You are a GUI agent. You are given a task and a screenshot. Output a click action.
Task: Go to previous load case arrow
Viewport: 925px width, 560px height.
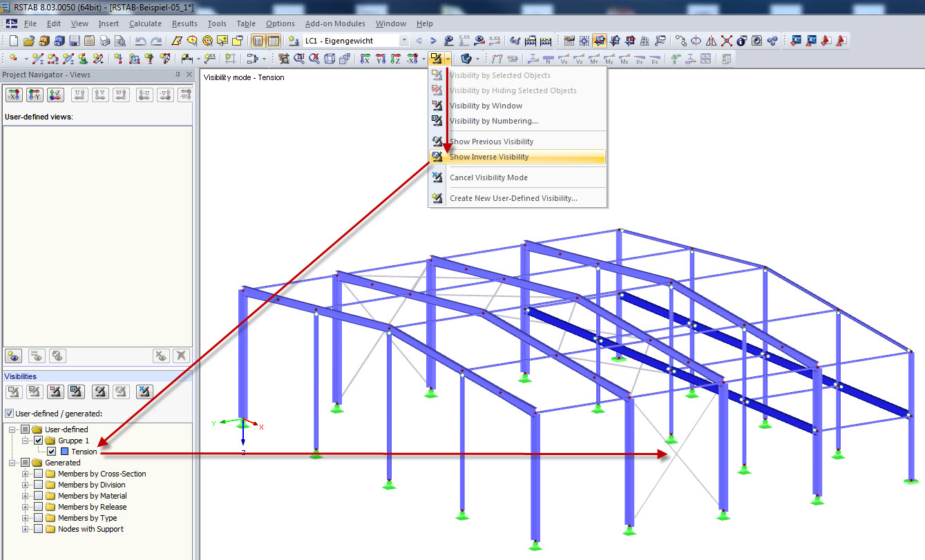[x=419, y=41]
